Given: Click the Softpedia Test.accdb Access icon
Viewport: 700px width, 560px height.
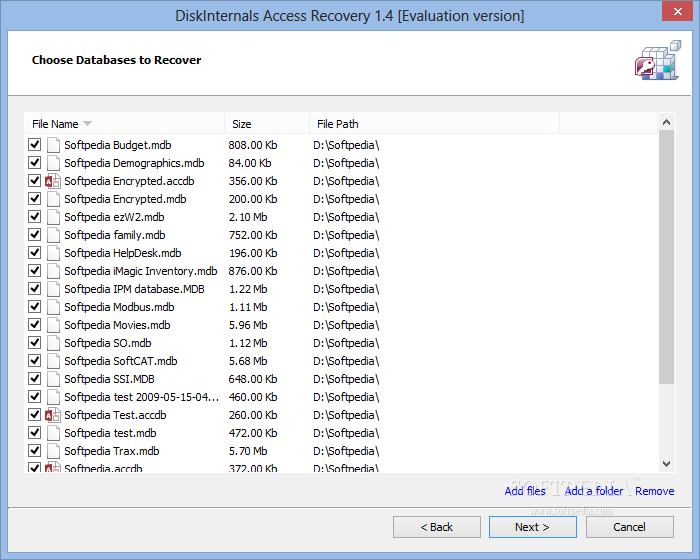Looking at the screenshot, I should click(x=53, y=415).
